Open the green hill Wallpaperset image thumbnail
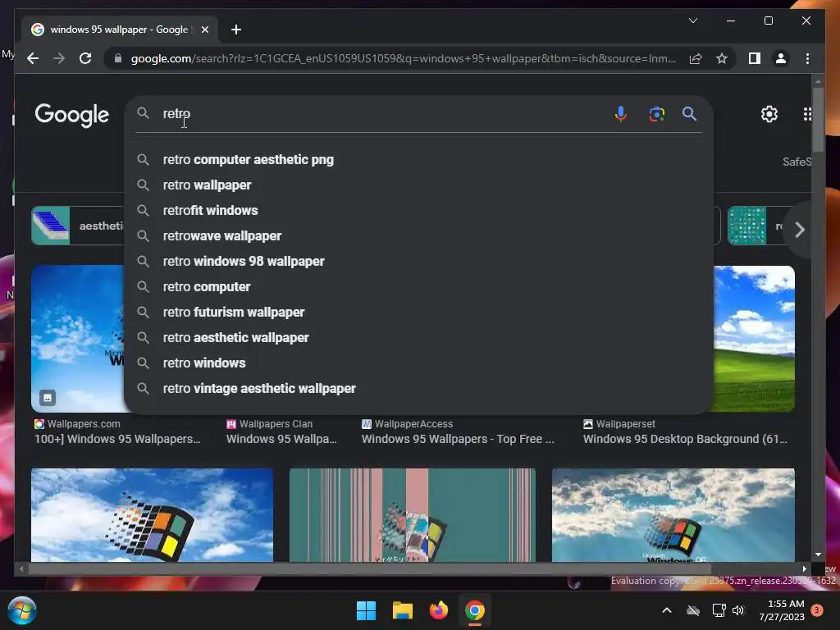The height and width of the screenshot is (630, 840). 755,339
